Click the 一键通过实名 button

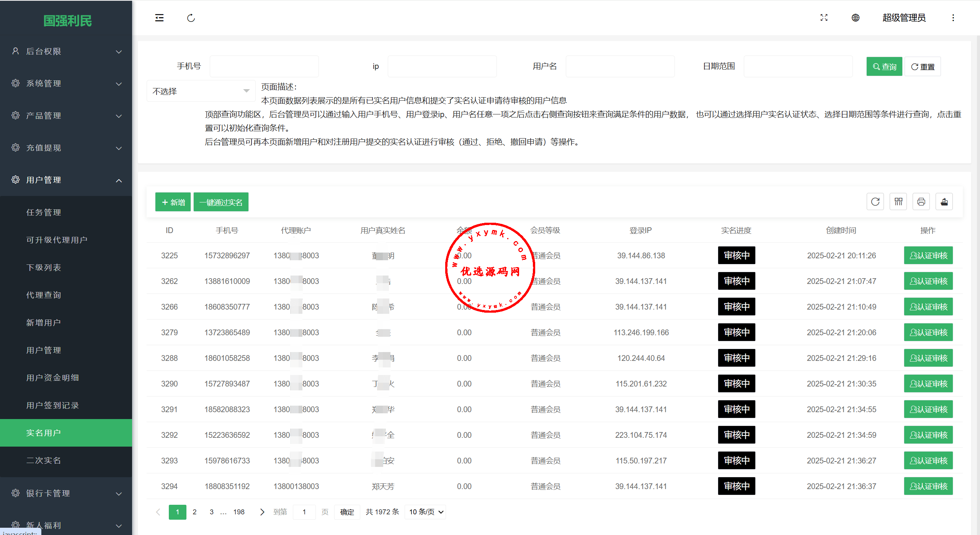tap(221, 202)
